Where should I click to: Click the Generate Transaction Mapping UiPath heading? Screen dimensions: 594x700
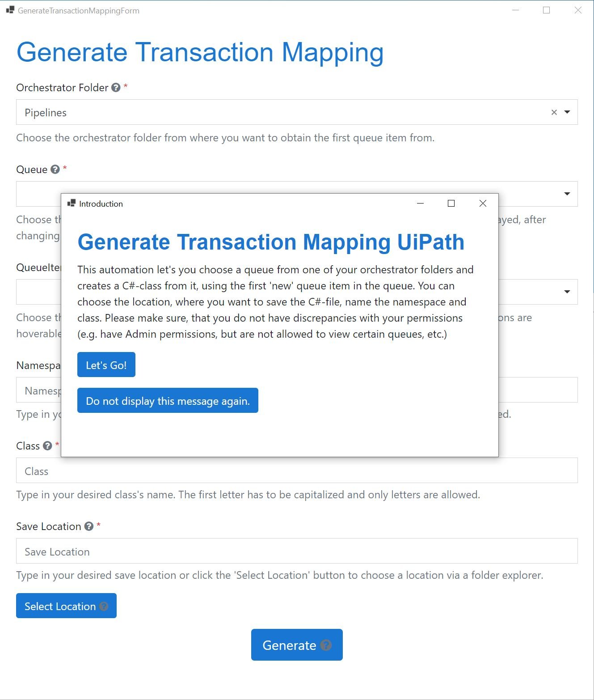click(x=271, y=242)
